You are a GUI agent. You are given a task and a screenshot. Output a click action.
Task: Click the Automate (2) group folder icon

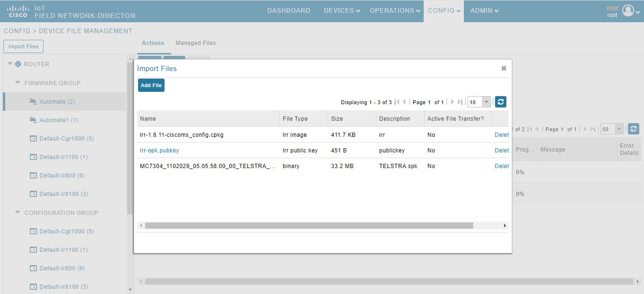33,102
